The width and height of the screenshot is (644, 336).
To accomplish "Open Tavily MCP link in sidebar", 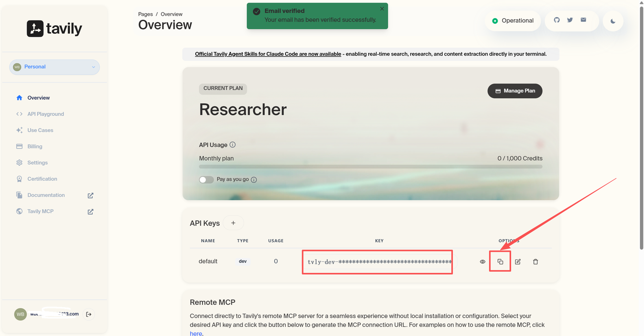I will [x=40, y=211].
